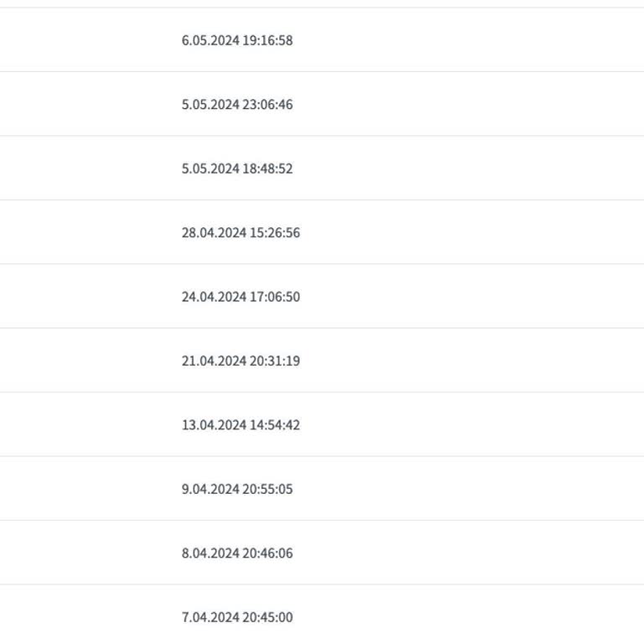
Task: Click the time 18:48:52
Action: [x=267, y=169]
